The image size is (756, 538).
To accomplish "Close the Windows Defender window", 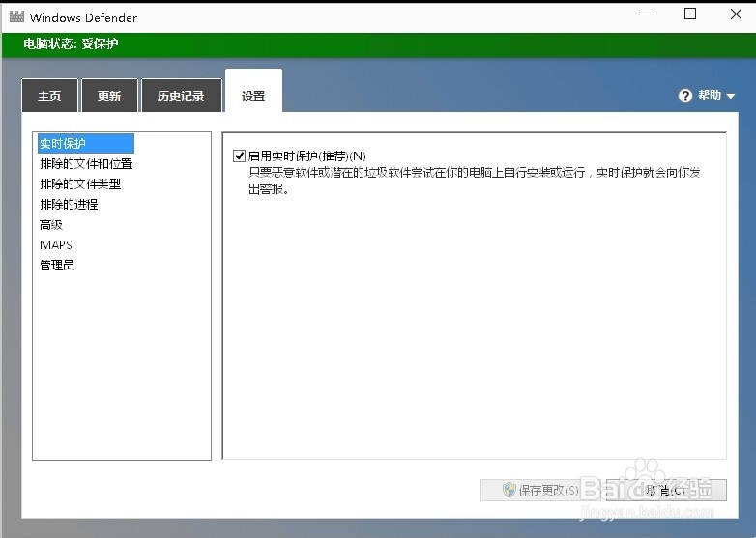I will point(736,14).
